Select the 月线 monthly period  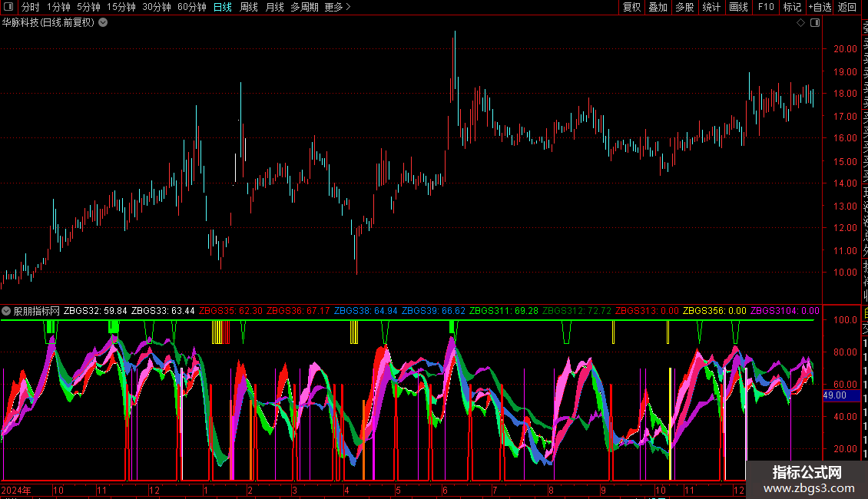274,7
